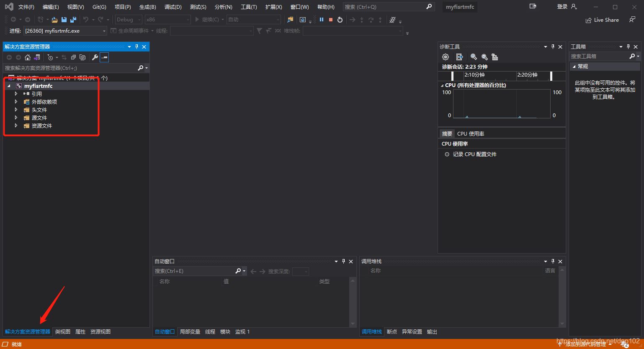Zoom in on the diagnostics timeline
This screenshot has width=644, height=349.
pos(474,57)
